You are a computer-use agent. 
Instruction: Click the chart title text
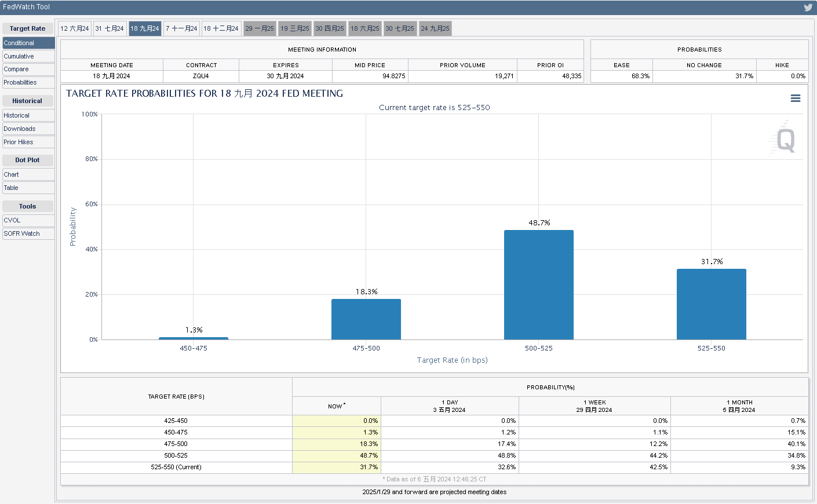pyautogui.click(x=205, y=93)
